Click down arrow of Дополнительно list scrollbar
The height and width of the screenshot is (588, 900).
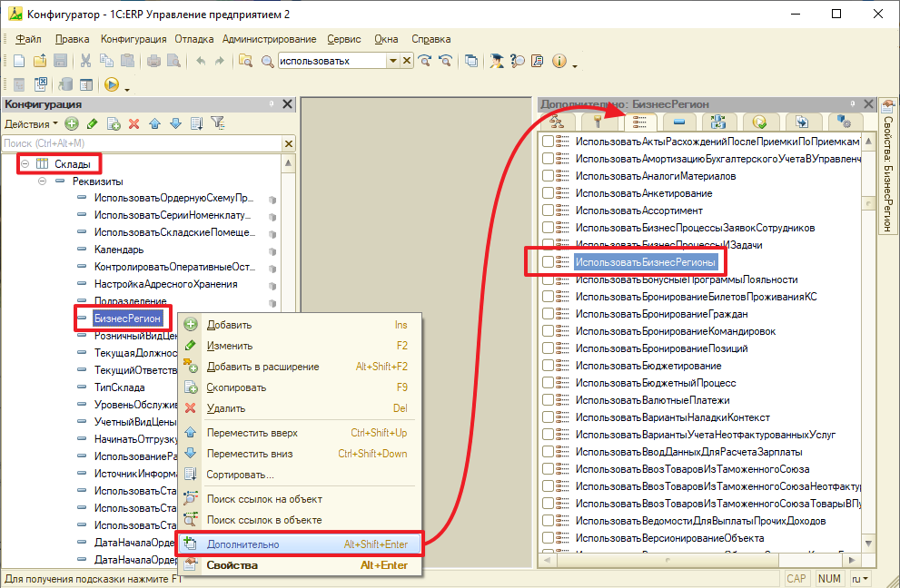pyautogui.click(x=868, y=544)
